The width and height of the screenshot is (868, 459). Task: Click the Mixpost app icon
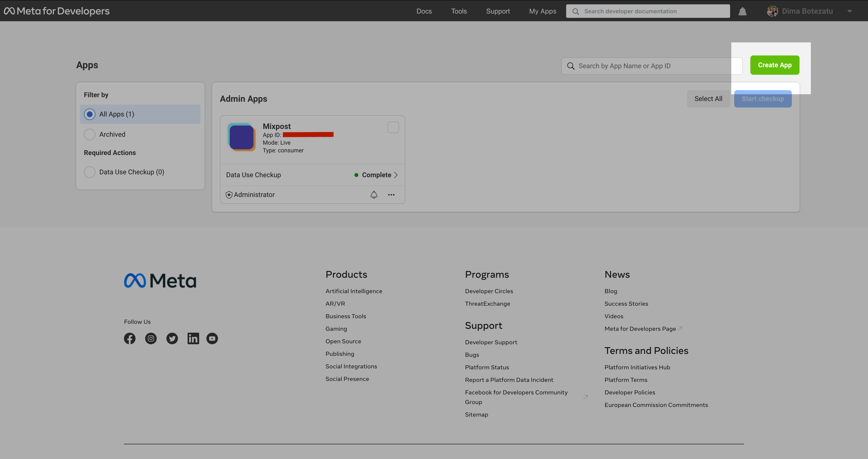point(242,136)
